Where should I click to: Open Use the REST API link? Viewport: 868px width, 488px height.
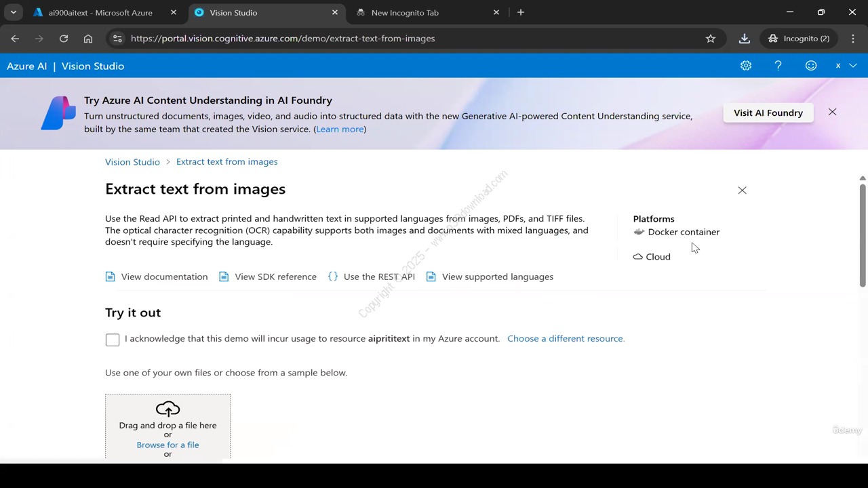pyautogui.click(x=379, y=277)
